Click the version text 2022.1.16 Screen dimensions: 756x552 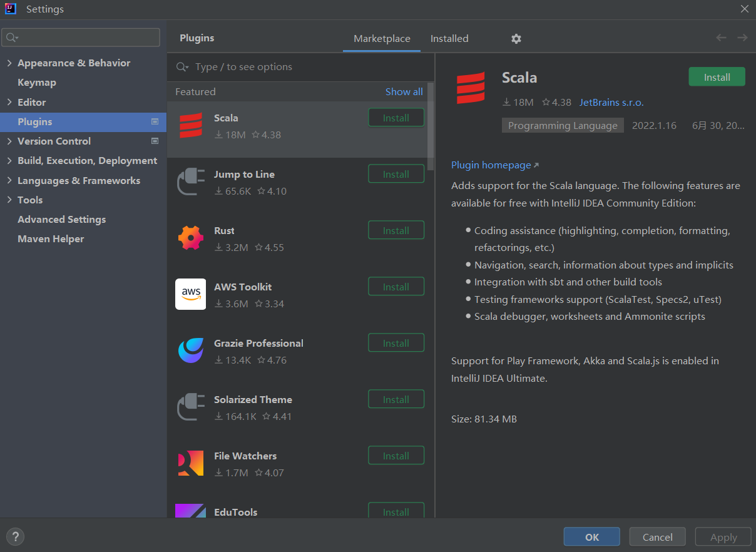654,125
